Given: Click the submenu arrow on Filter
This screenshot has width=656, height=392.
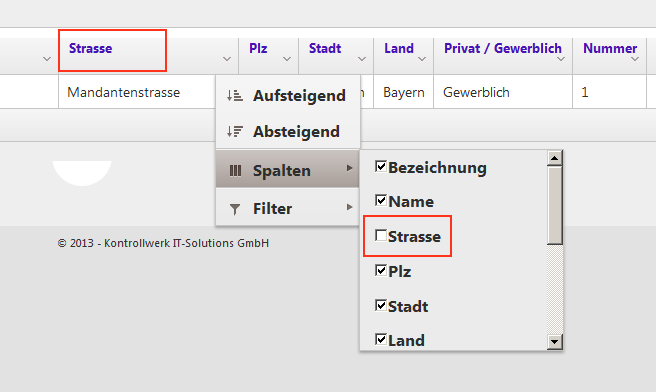Looking at the screenshot, I should click(x=349, y=207).
